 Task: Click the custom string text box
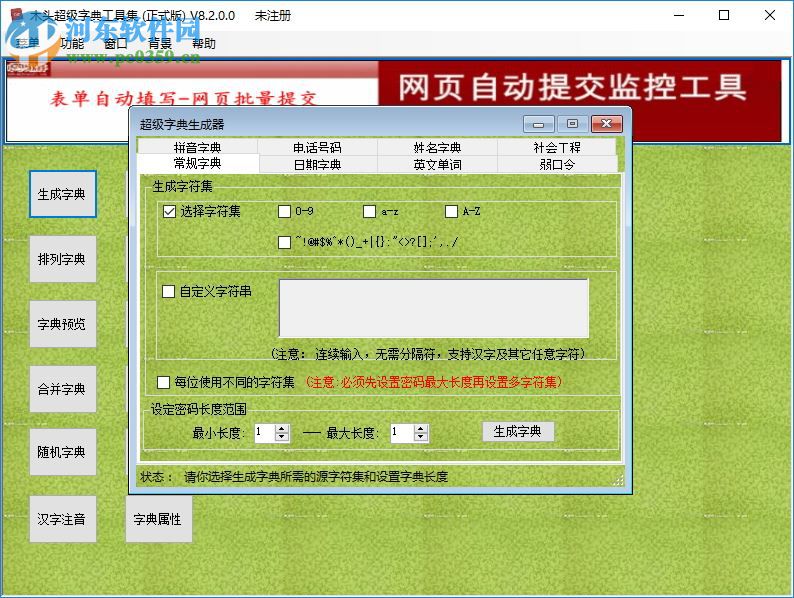point(434,308)
